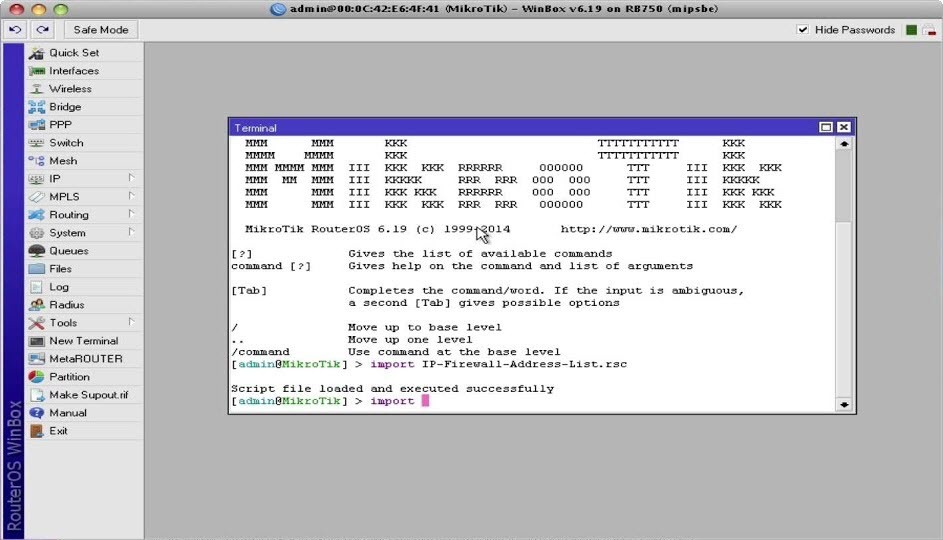Click the Undo arrow button

tap(15, 29)
